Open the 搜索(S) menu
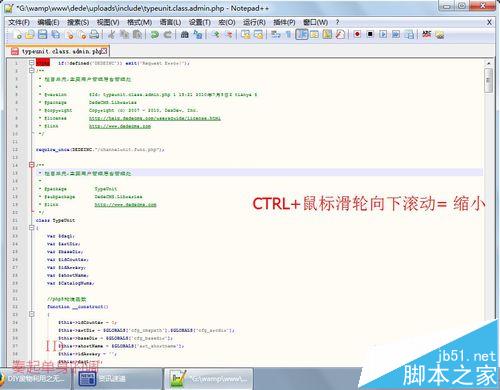 point(78,22)
